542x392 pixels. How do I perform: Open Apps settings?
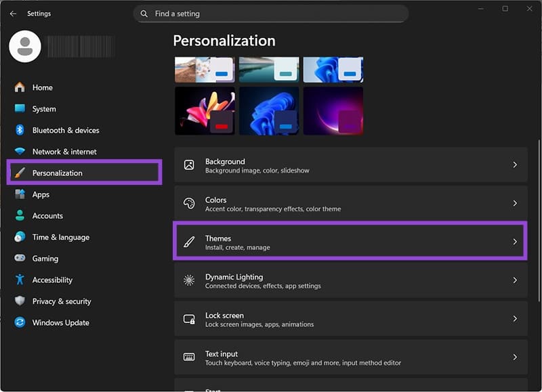84,194
